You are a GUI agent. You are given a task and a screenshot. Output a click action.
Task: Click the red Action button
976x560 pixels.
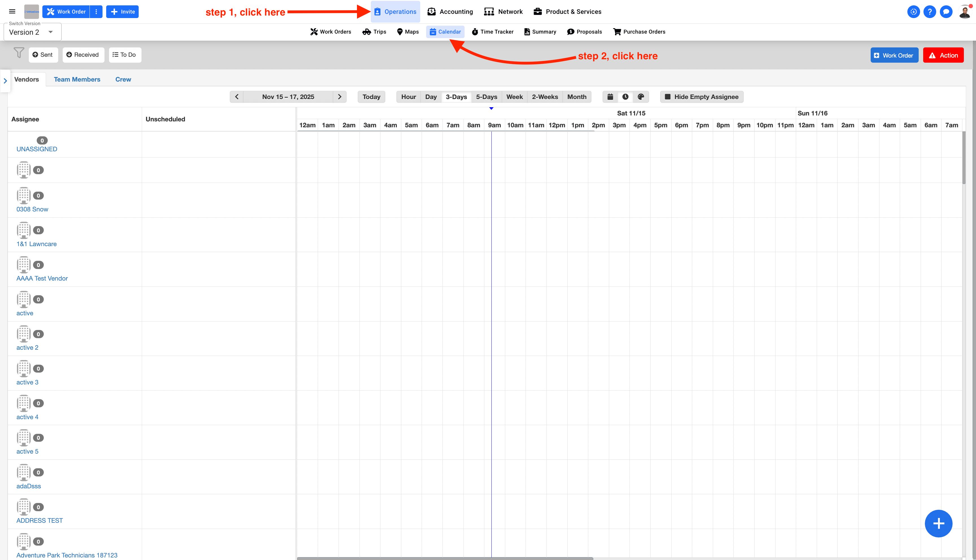943,55
